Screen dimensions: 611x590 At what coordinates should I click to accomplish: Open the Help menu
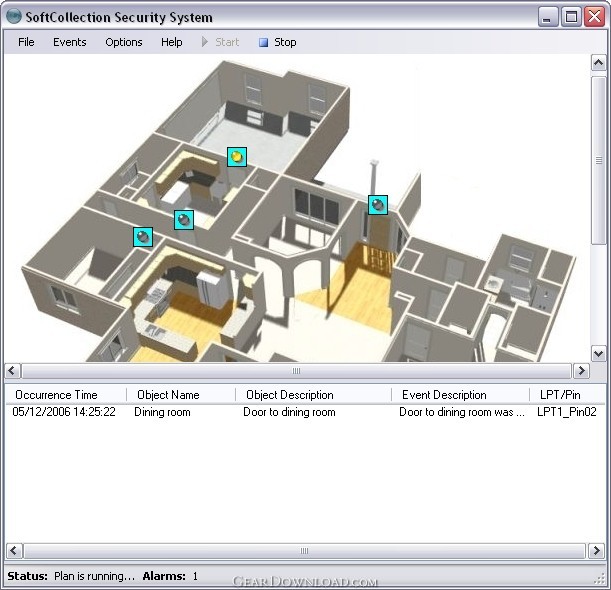pyautogui.click(x=172, y=42)
